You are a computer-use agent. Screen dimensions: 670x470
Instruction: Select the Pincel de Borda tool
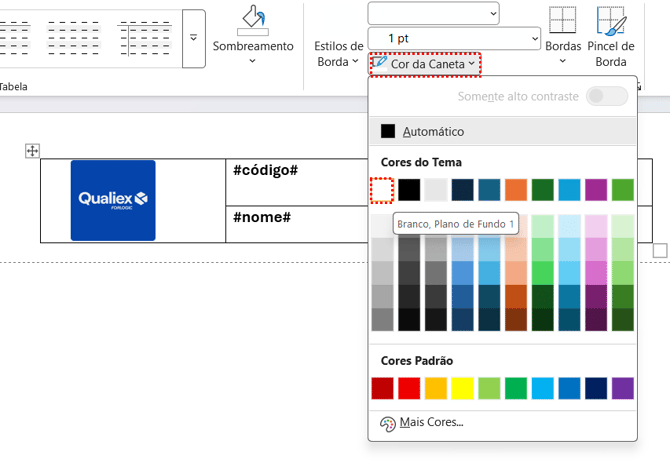(x=611, y=22)
